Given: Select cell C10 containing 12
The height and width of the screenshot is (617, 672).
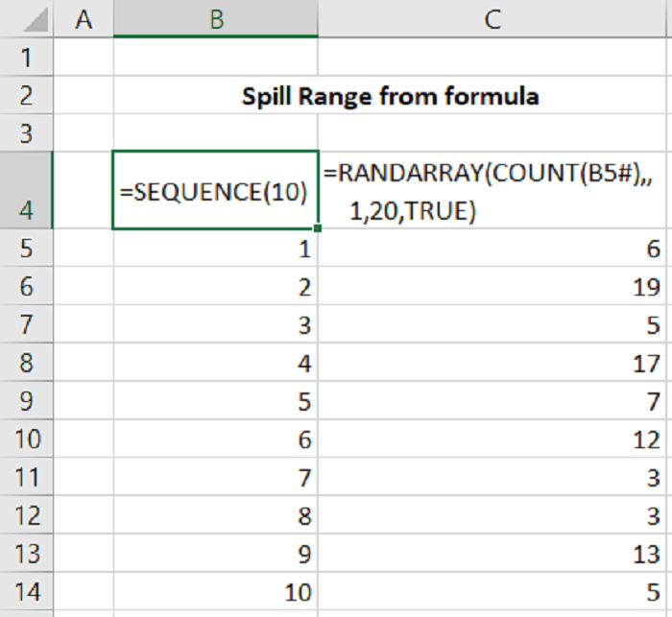Looking at the screenshot, I should point(492,439).
